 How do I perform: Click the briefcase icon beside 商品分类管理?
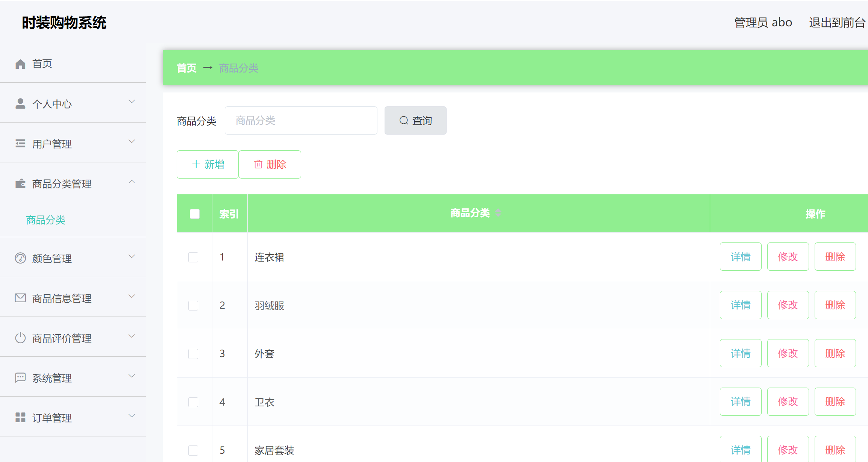point(20,183)
